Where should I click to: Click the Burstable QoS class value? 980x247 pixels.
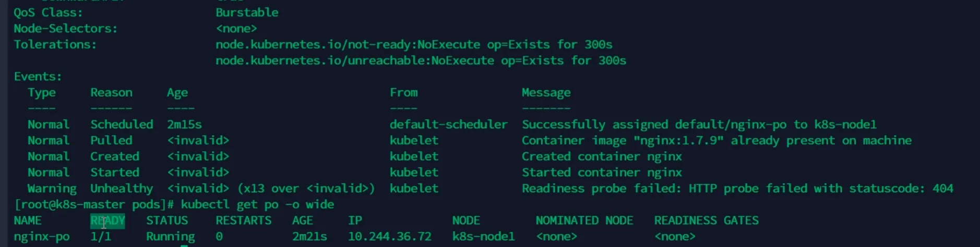247,13
